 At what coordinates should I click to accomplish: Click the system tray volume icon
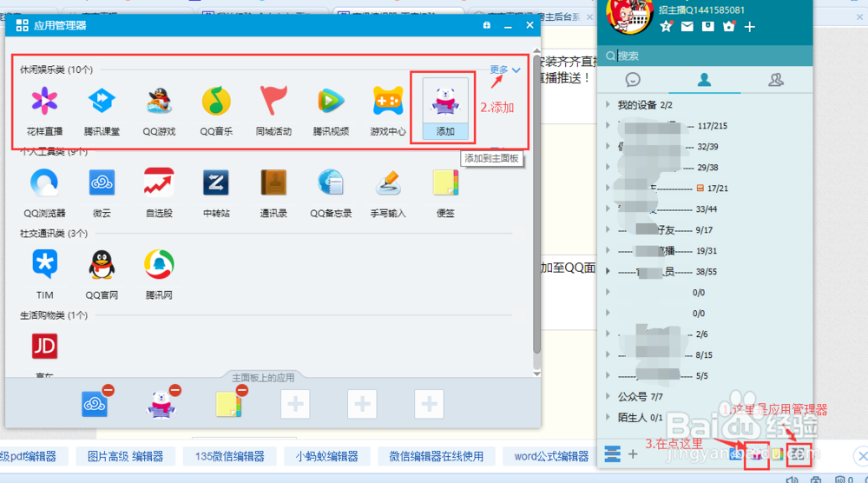pos(792,480)
